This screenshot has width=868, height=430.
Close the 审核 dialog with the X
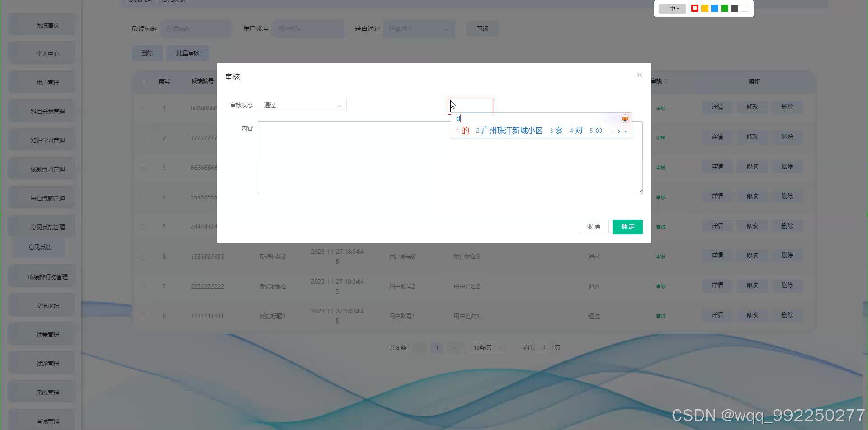(639, 75)
